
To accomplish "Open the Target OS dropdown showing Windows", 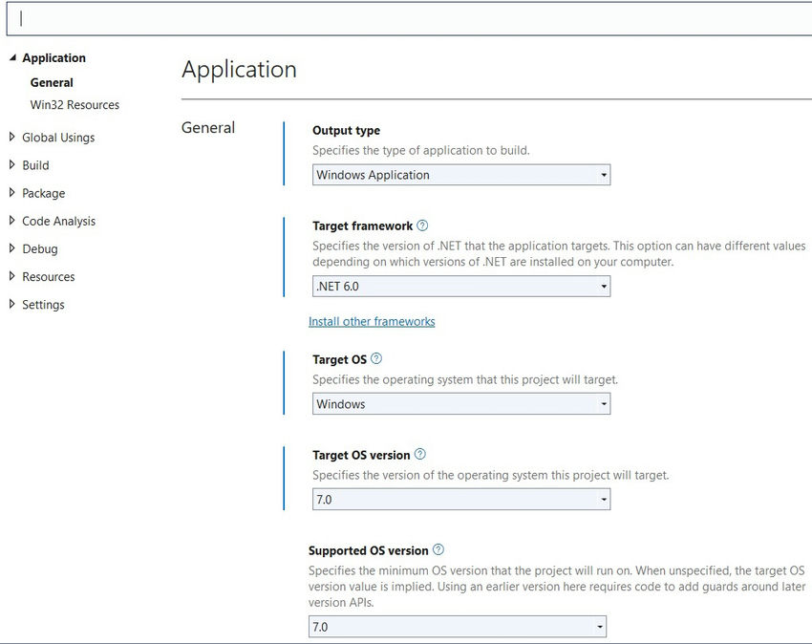I will 604,403.
